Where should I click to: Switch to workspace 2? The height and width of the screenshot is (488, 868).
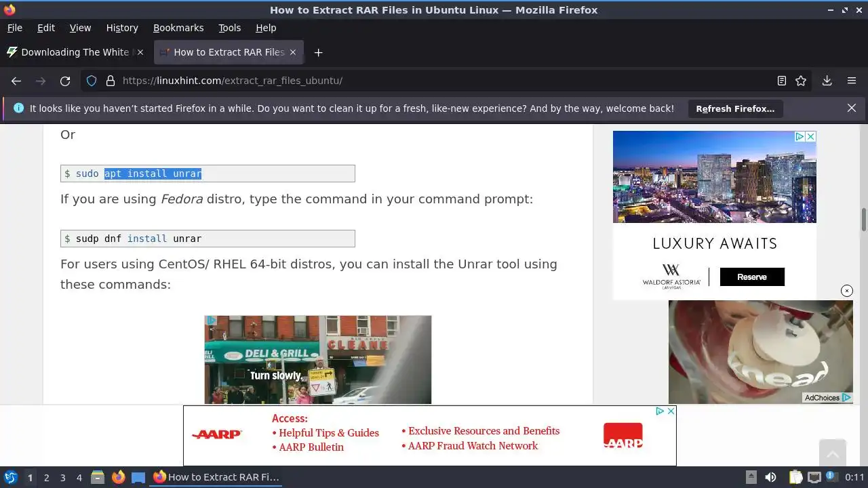pyautogui.click(x=46, y=477)
